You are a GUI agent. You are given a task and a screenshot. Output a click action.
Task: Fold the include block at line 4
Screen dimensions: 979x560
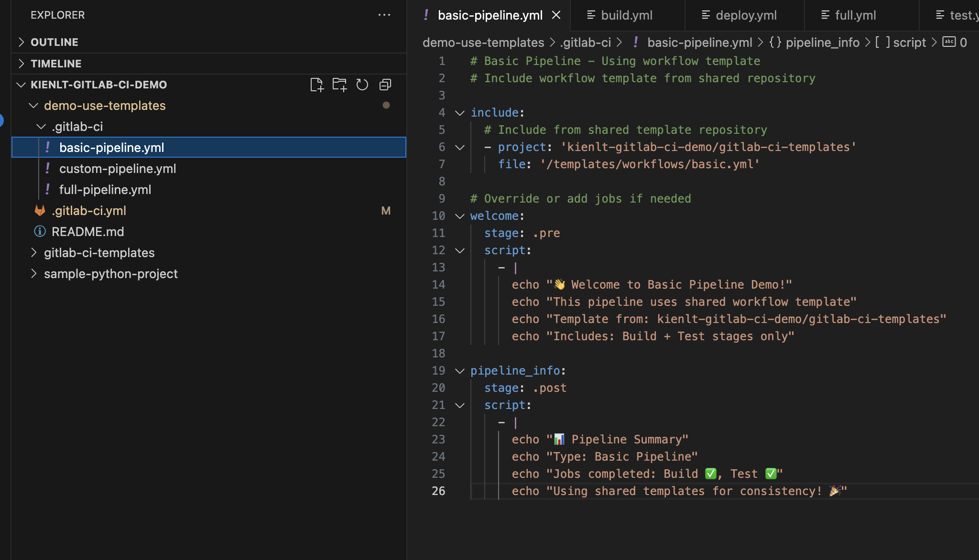click(459, 113)
